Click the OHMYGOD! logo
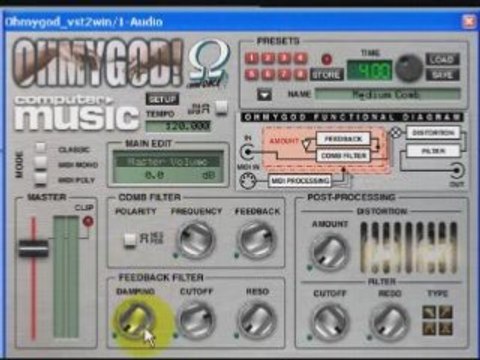 pos(98,62)
